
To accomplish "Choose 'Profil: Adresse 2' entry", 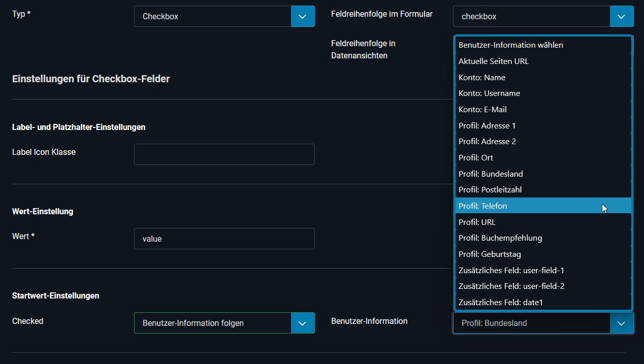I will [543, 142].
